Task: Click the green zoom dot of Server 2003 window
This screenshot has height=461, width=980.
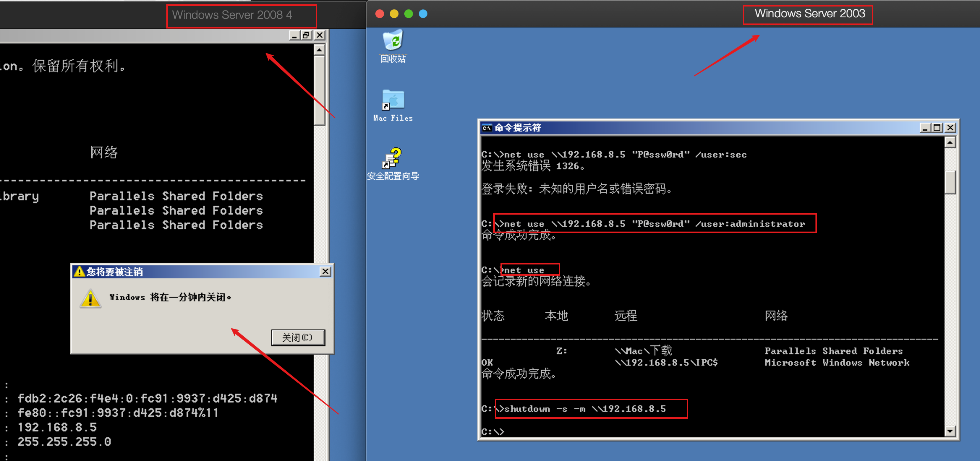Action: [x=408, y=14]
